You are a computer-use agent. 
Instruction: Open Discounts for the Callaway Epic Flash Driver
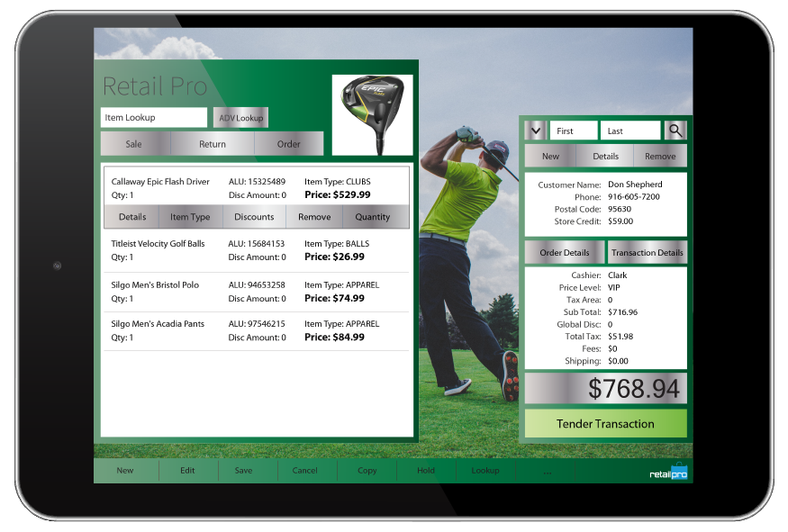(x=254, y=216)
